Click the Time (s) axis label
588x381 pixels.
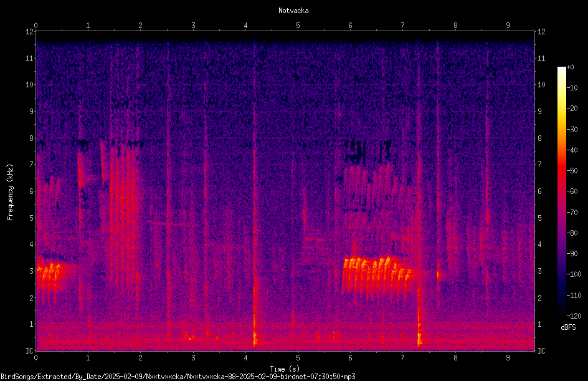point(285,369)
